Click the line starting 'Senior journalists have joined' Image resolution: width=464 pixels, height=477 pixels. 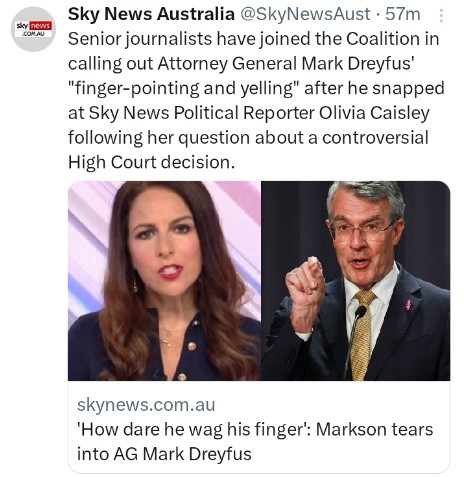click(254, 39)
